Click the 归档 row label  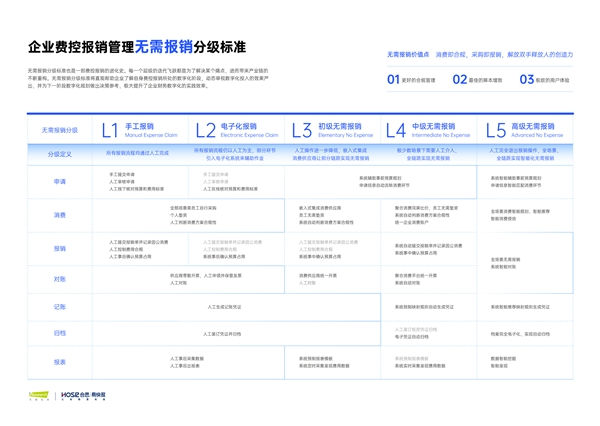60,333
